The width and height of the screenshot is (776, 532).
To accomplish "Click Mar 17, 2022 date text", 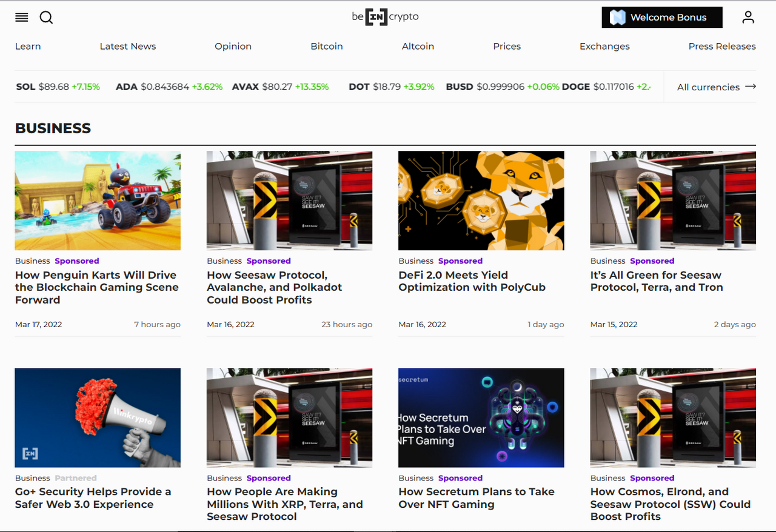I will click(x=39, y=324).
